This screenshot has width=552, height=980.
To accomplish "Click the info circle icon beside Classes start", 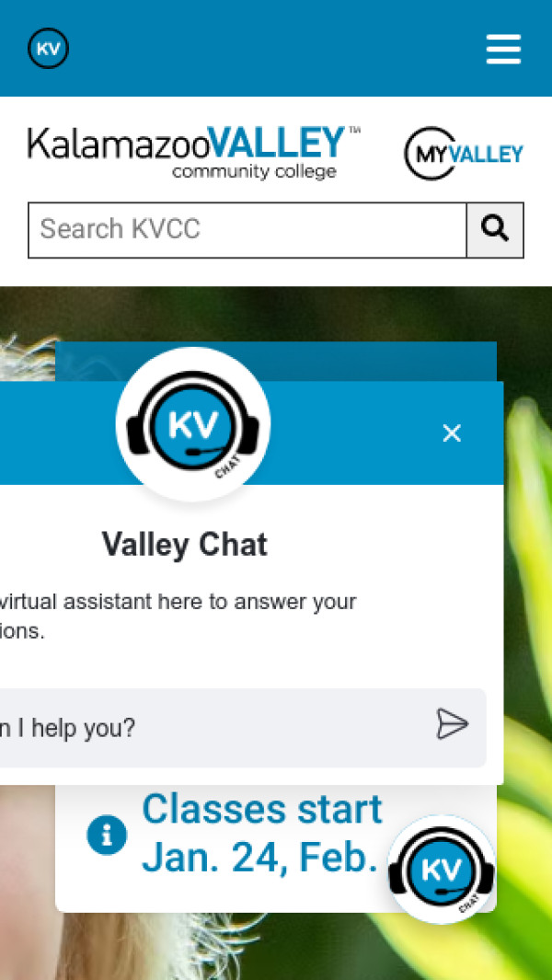I will [x=107, y=835].
